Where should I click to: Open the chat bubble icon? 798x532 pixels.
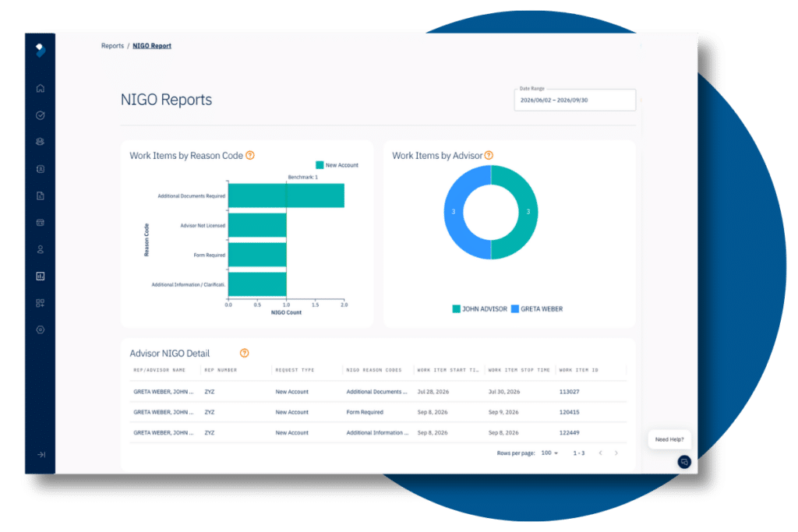(684, 461)
